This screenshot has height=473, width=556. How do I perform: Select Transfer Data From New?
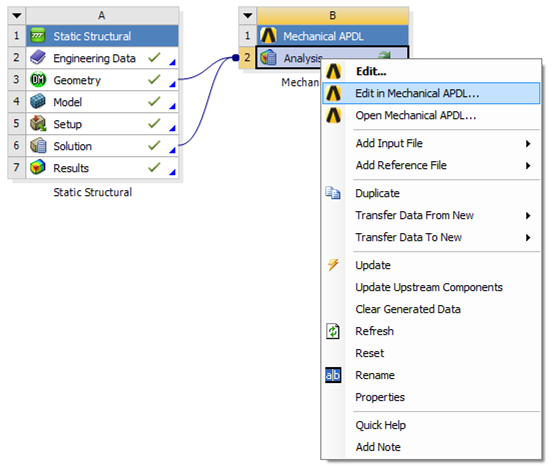point(431,215)
